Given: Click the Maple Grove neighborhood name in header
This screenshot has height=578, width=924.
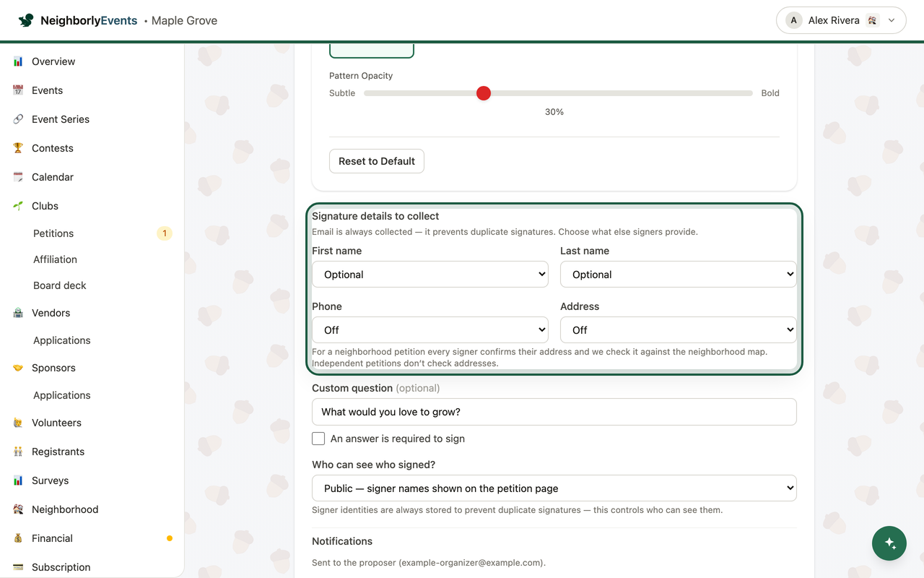Looking at the screenshot, I should [184, 20].
